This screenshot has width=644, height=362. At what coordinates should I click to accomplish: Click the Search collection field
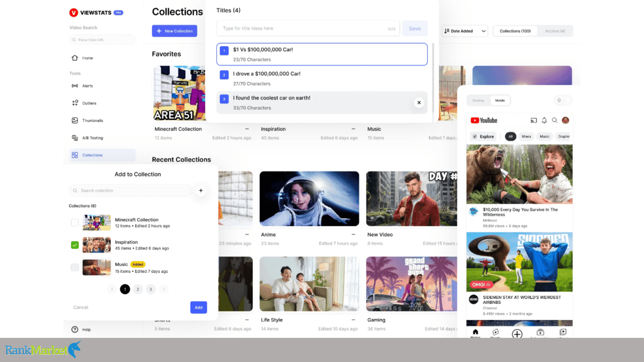click(131, 190)
